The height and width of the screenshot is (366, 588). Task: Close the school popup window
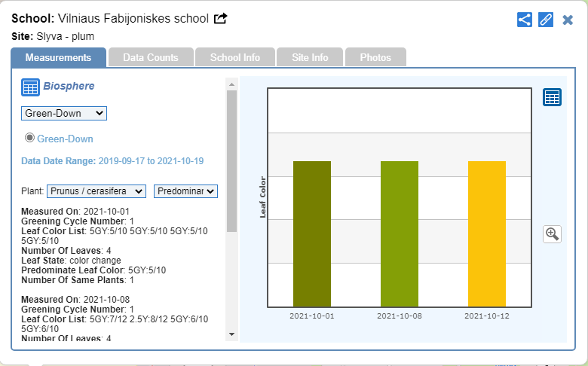tap(568, 20)
